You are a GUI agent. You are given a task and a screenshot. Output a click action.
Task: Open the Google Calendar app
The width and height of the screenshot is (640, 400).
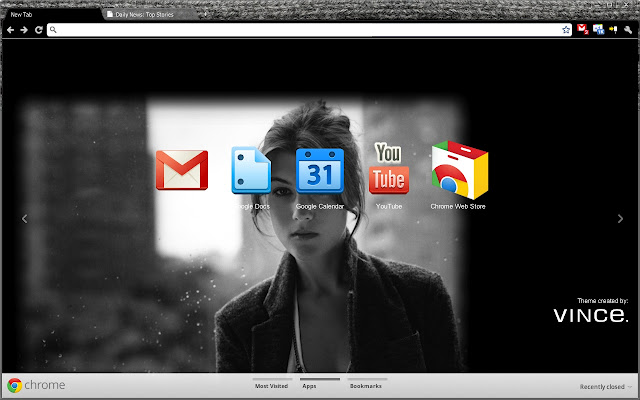[319, 170]
